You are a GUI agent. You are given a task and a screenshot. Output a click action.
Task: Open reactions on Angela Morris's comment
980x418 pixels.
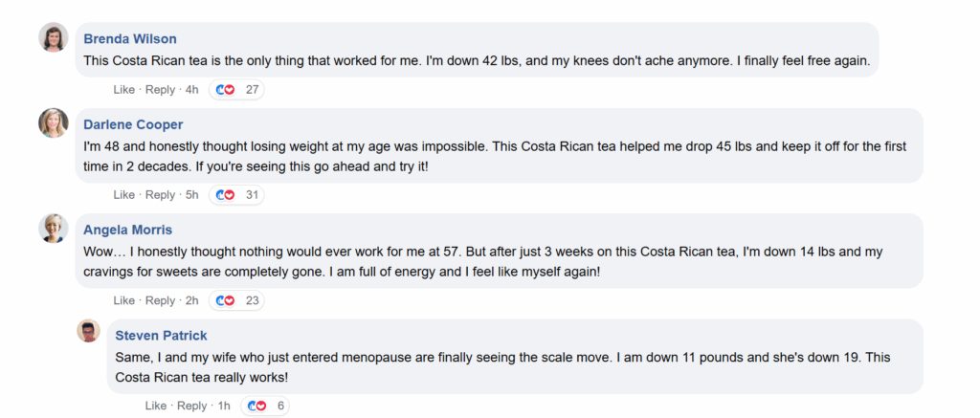(236, 300)
